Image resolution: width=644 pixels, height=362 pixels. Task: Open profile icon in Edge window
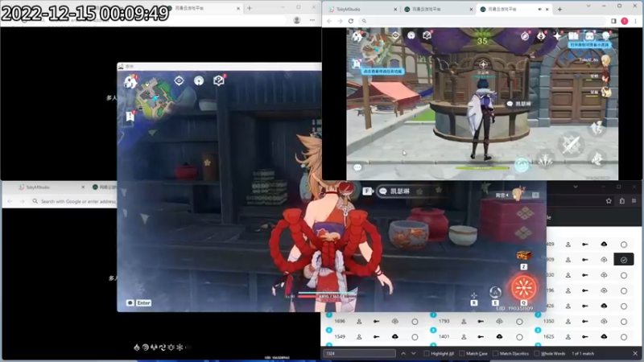296,20
